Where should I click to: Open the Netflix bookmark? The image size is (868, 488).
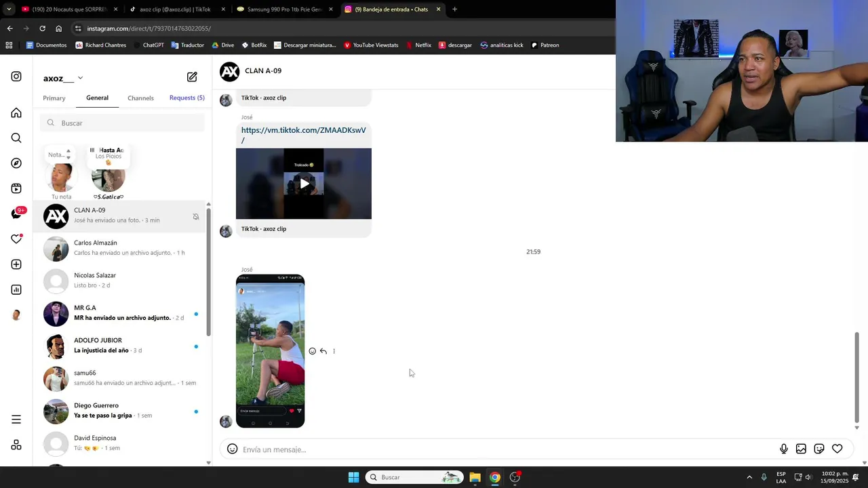(x=418, y=45)
